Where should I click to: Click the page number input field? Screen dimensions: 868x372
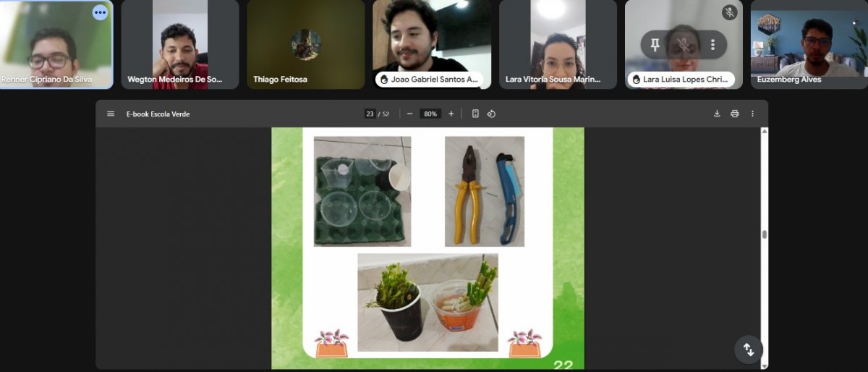pyautogui.click(x=370, y=114)
